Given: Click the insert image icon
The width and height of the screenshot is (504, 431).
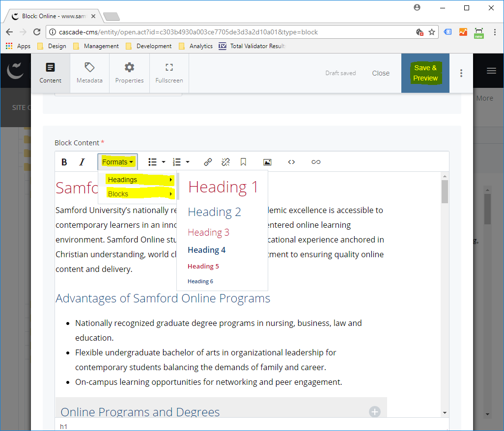Looking at the screenshot, I should point(267,162).
